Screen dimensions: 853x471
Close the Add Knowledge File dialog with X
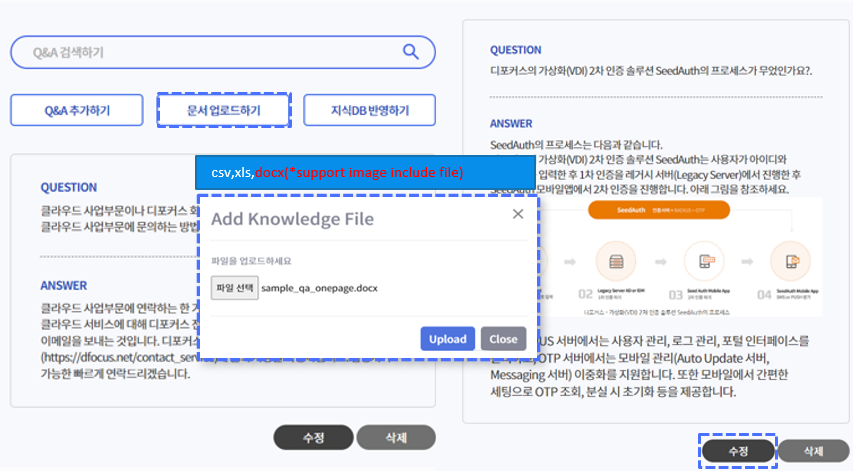click(x=518, y=214)
